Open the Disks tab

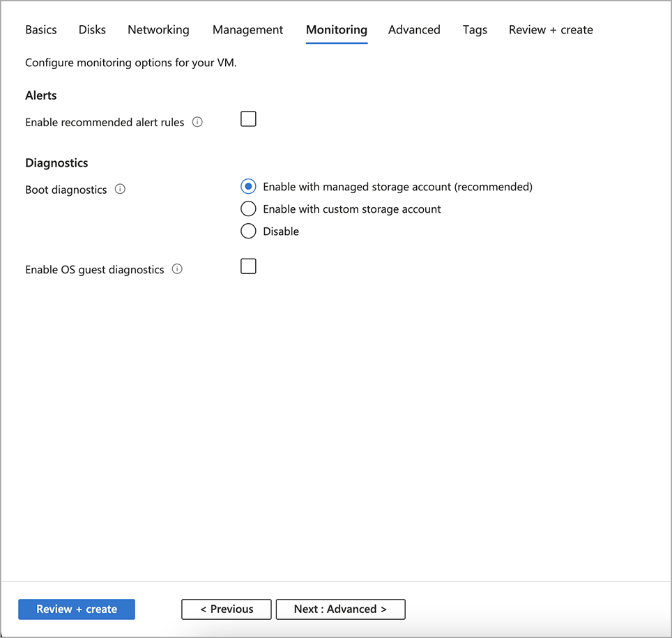coord(92,30)
